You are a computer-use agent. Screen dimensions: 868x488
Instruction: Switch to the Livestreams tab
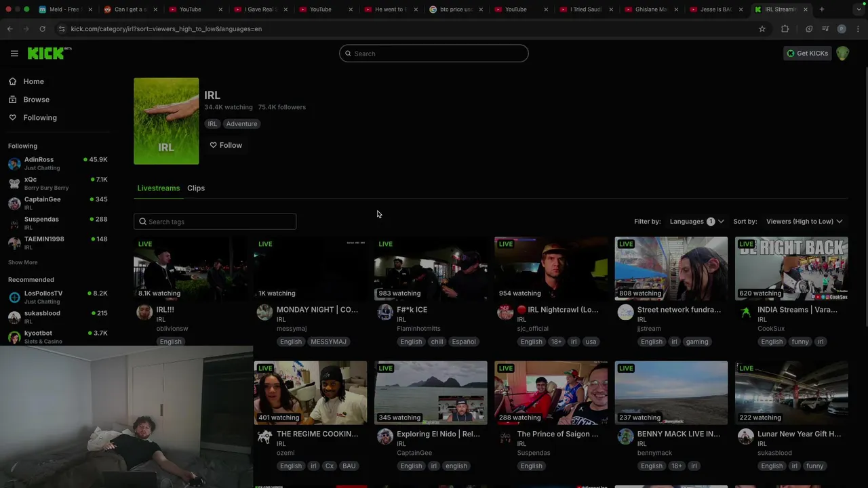(x=159, y=188)
